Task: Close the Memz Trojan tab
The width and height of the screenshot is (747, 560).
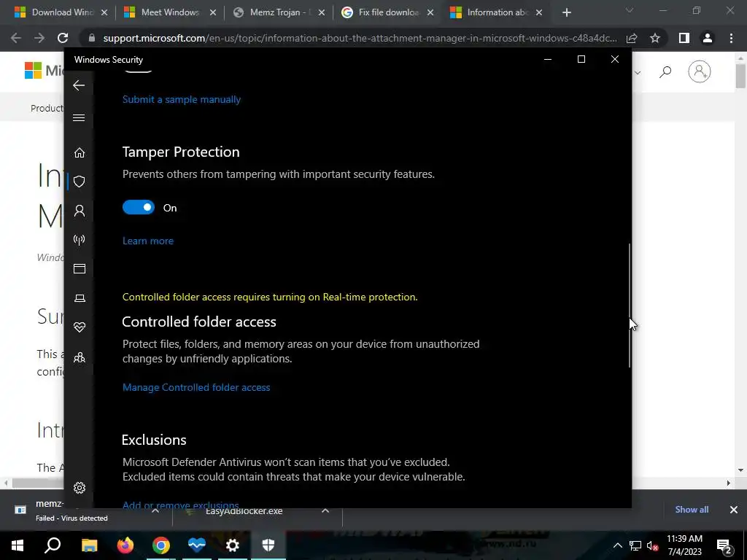Action: pos(322,13)
